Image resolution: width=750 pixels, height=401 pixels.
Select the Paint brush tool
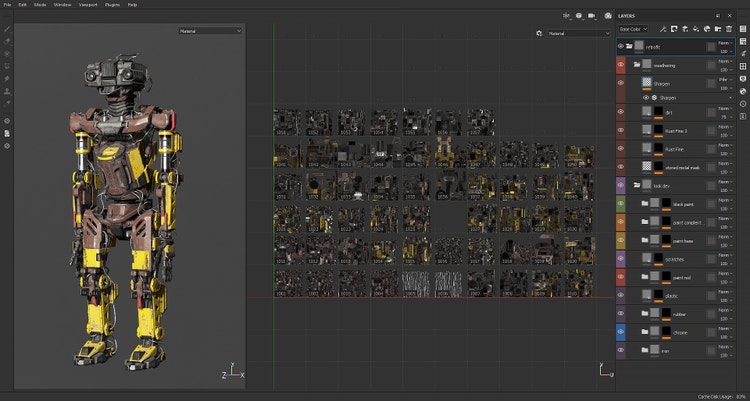pyautogui.click(x=7, y=30)
